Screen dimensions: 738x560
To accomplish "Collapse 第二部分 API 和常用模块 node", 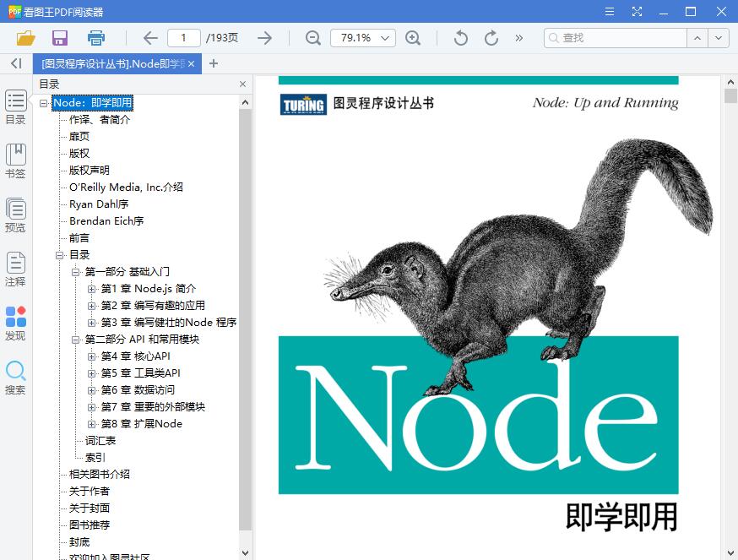I will (x=75, y=340).
